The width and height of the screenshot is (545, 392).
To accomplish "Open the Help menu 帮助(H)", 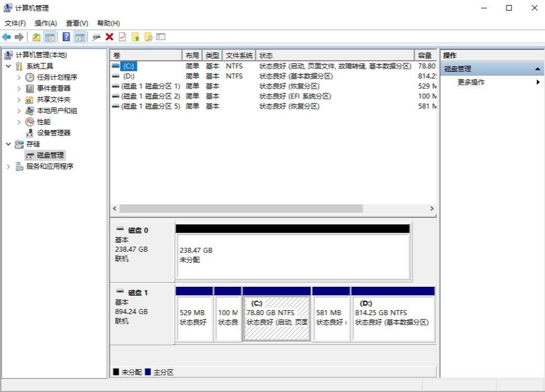I will [x=109, y=23].
